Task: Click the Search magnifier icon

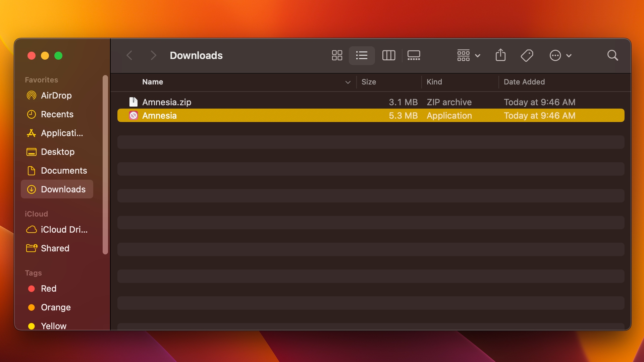Action: 612,55
